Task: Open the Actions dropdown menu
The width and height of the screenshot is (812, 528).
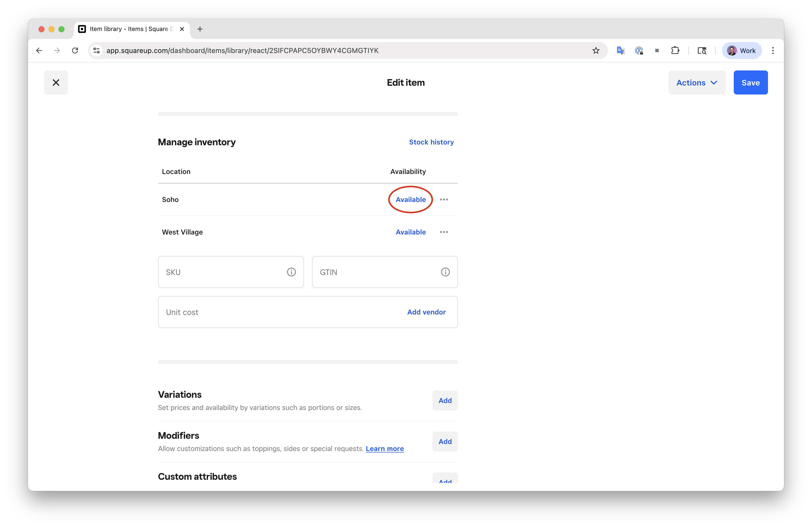Action: click(696, 82)
